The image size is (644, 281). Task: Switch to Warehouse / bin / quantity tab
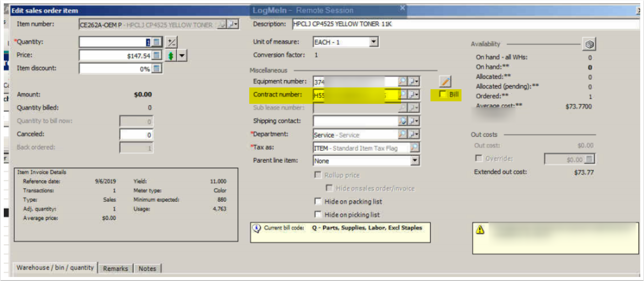(55, 268)
